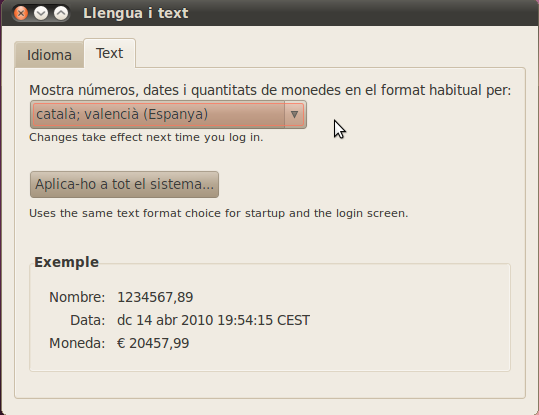
Task: Click the Data: label
Action: [x=88, y=320]
